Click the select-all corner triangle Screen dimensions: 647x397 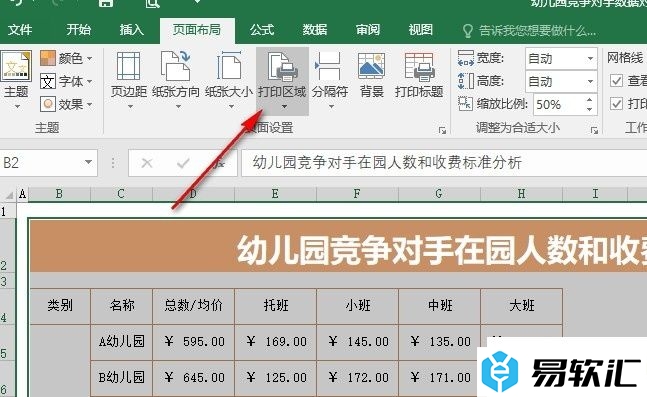[x=9, y=194]
